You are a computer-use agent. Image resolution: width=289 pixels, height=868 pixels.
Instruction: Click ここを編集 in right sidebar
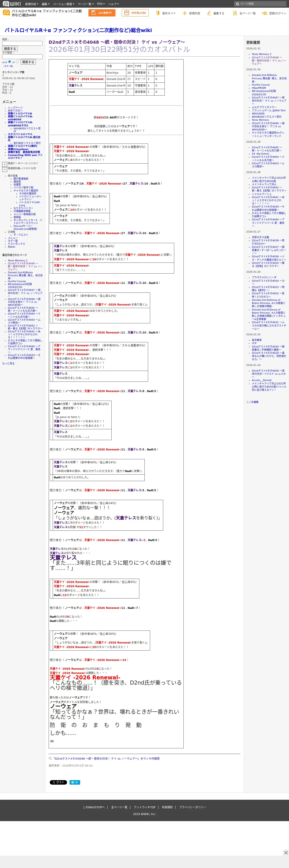252,402
